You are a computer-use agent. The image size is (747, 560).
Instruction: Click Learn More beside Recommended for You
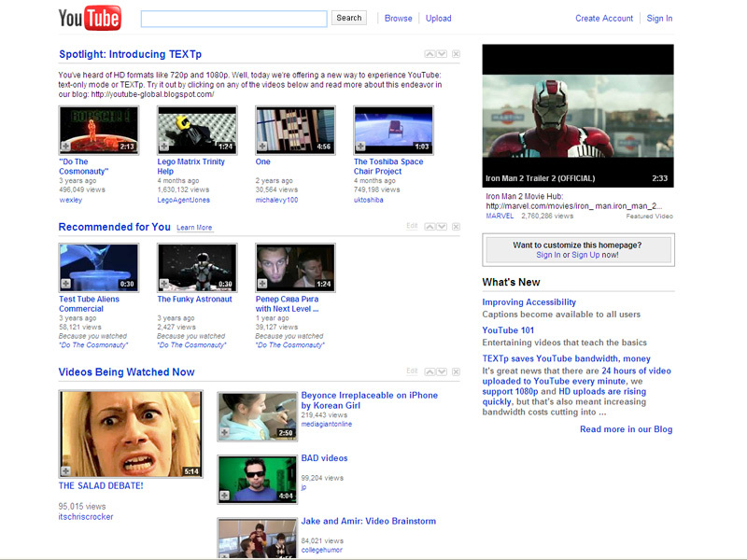(194, 228)
